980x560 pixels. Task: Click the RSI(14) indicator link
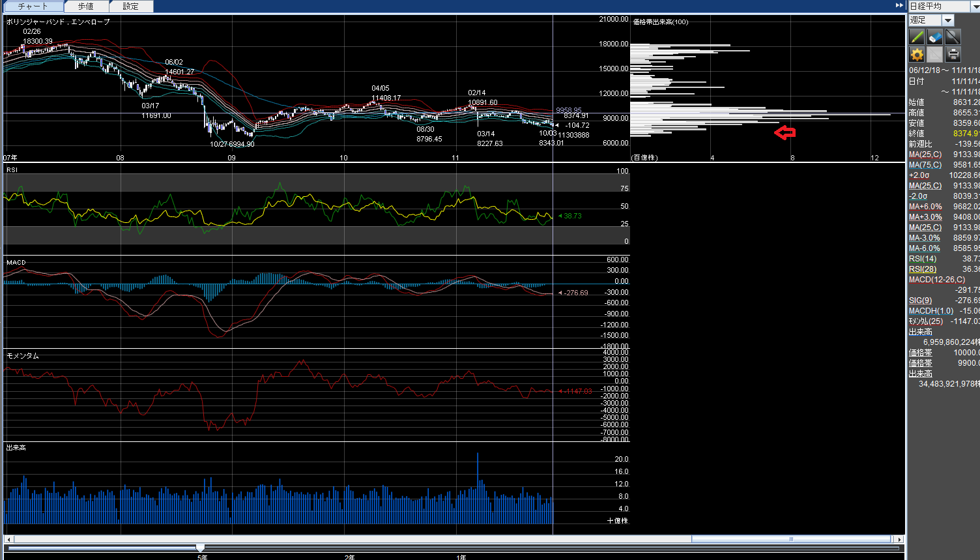click(x=922, y=259)
